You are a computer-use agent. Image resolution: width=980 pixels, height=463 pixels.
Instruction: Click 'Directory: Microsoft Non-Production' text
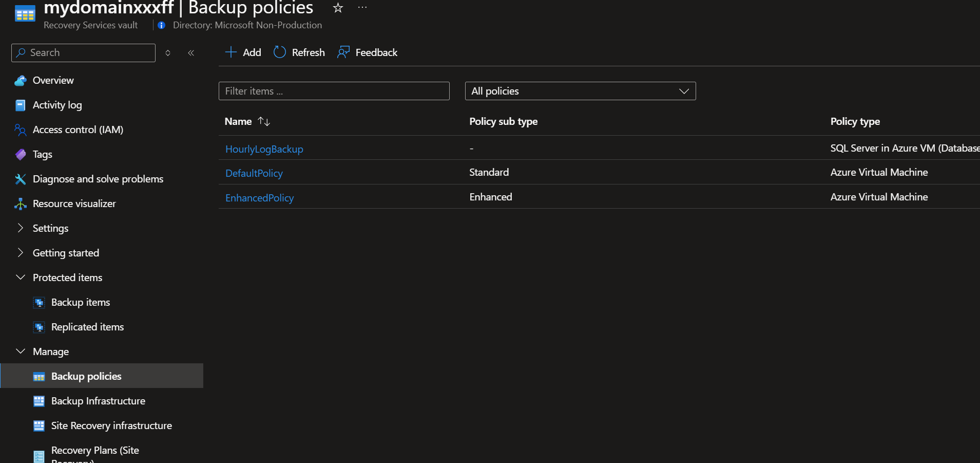tap(247, 25)
